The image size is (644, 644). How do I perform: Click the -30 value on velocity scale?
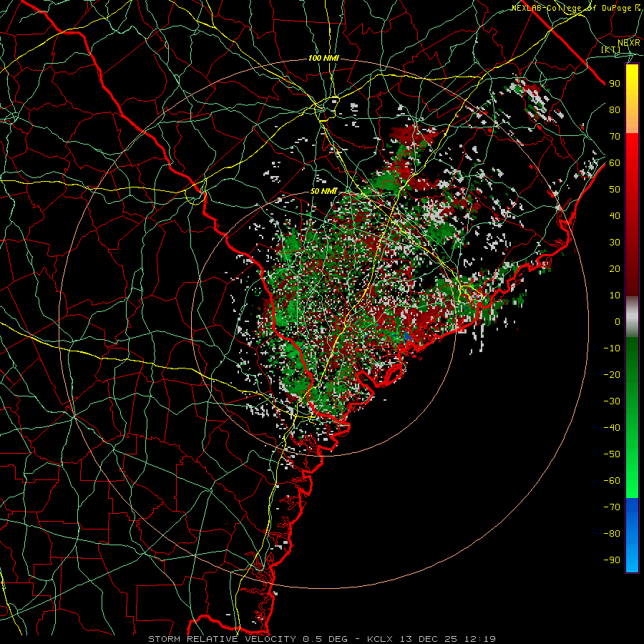point(612,401)
